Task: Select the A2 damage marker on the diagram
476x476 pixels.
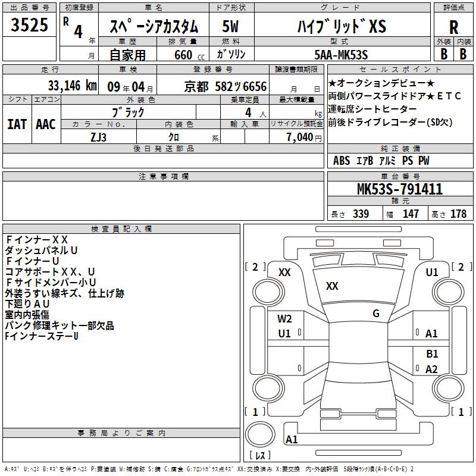Action: click(432, 369)
